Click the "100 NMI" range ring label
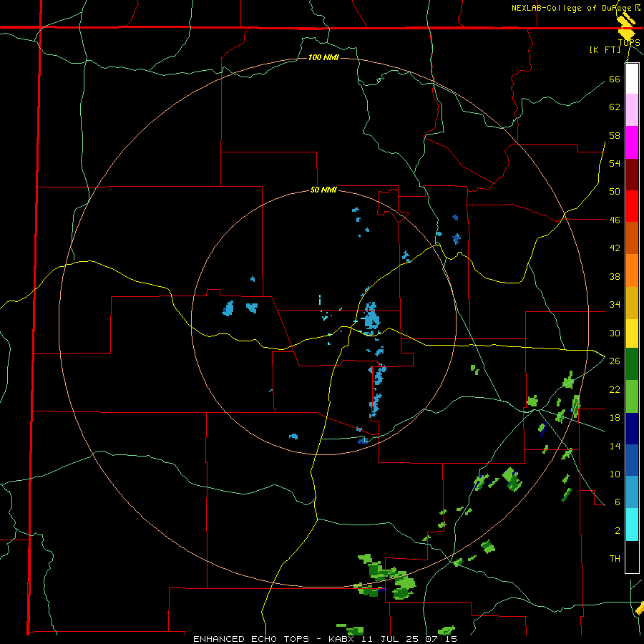644x644 pixels. [323, 57]
